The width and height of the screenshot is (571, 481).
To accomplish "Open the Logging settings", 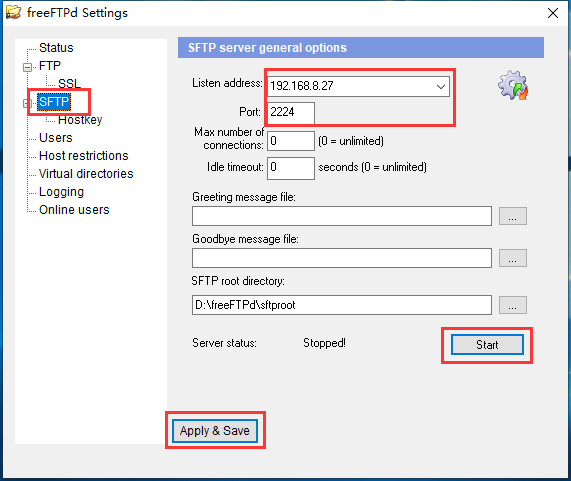I will (x=61, y=192).
